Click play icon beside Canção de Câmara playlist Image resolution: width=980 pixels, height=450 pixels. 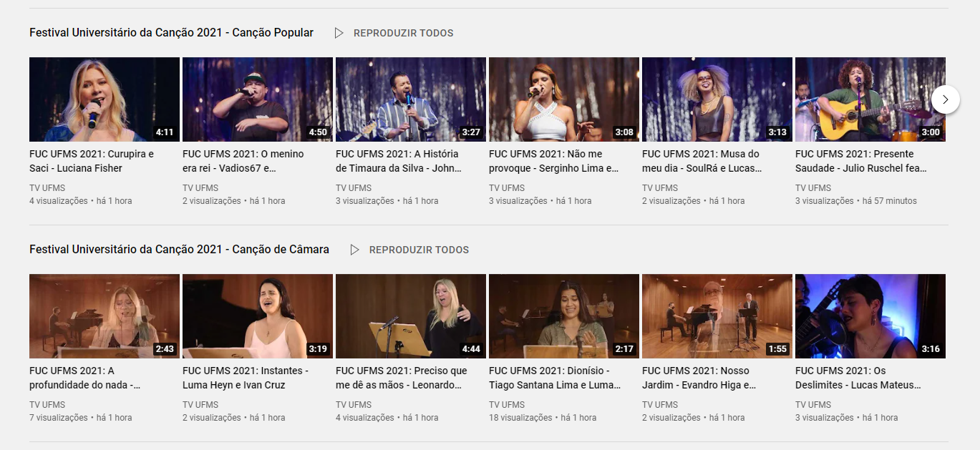tap(354, 250)
